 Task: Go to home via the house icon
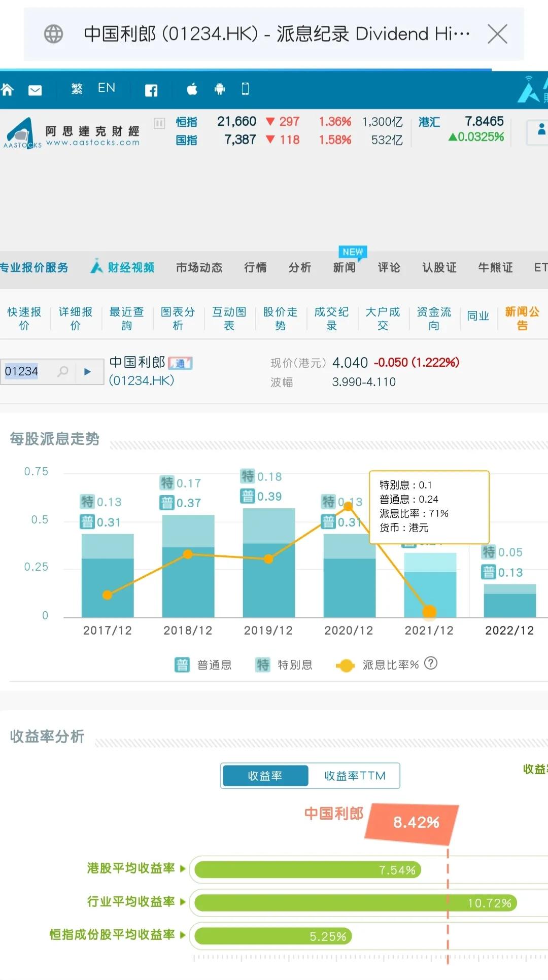tap(8, 89)
